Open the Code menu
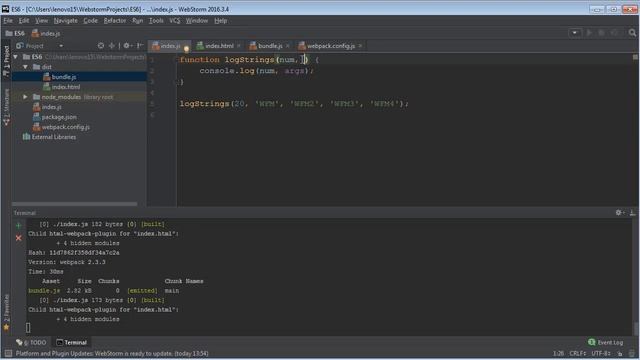 (x=91, y=20)
